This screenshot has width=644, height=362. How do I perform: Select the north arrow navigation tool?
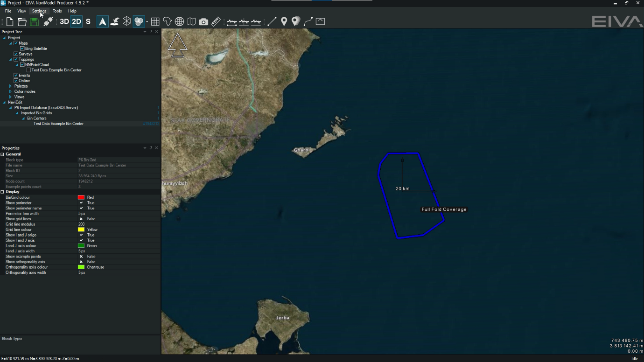(x=102, y=21)
